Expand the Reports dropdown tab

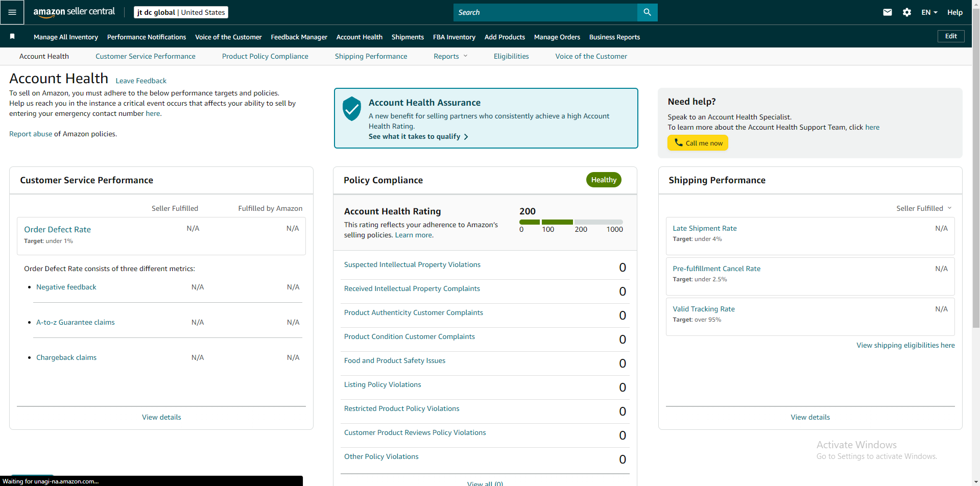[450, 56]
